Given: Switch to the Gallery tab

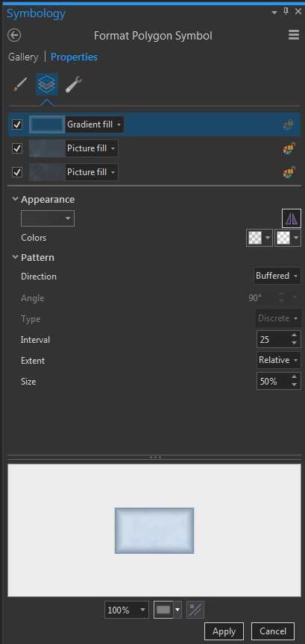Looking at the screenshot, I should pyautogui.click(x=23, y=57).
